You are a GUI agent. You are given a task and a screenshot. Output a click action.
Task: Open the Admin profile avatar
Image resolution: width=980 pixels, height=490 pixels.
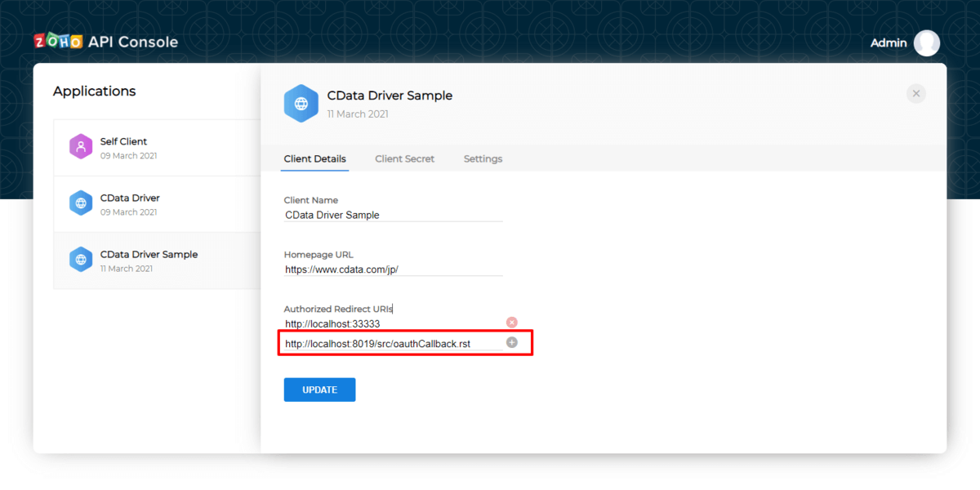tap(927, 42)
